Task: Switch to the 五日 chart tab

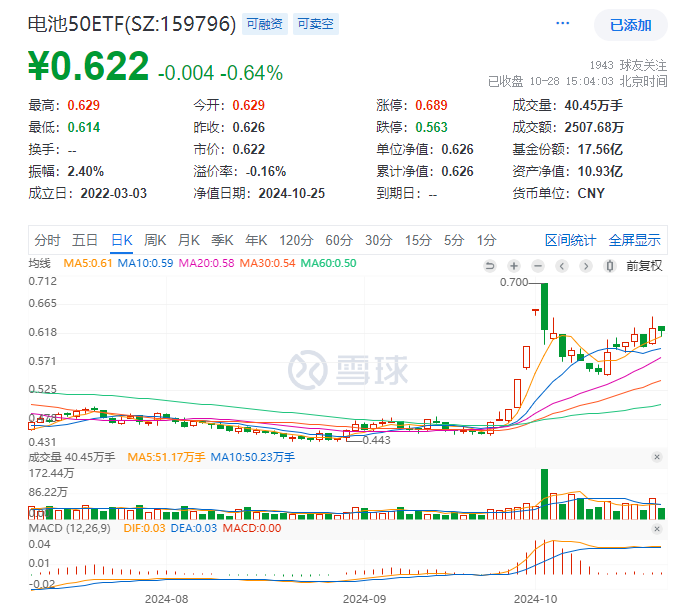Action: point(84,240)
